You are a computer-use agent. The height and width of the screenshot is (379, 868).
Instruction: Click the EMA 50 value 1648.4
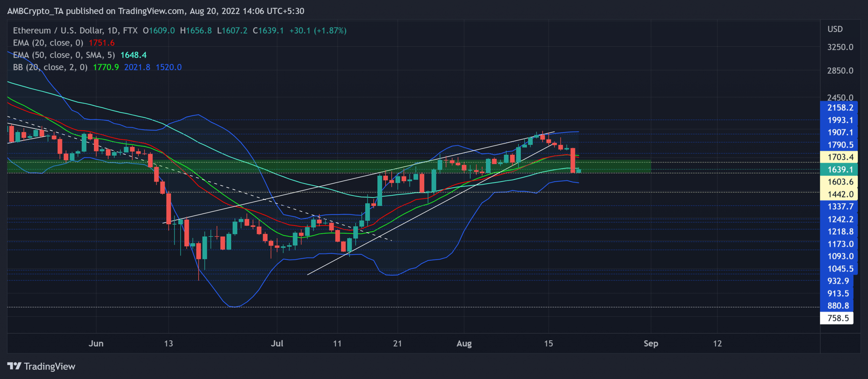134,55
